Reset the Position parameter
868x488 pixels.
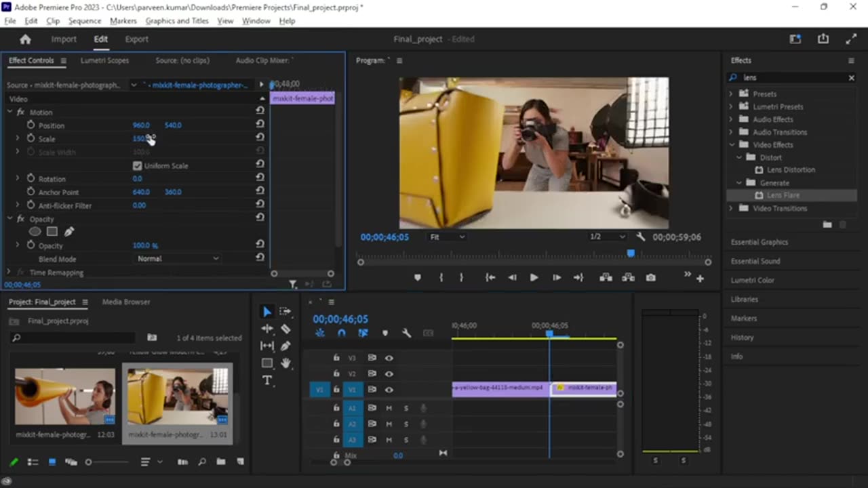(260, 125)
